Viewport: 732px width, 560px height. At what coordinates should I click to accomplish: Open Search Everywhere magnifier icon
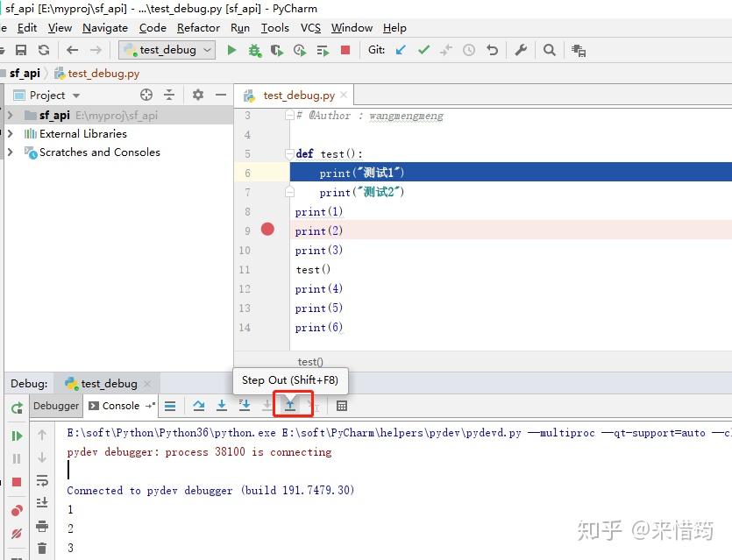[x=550, y=50]
